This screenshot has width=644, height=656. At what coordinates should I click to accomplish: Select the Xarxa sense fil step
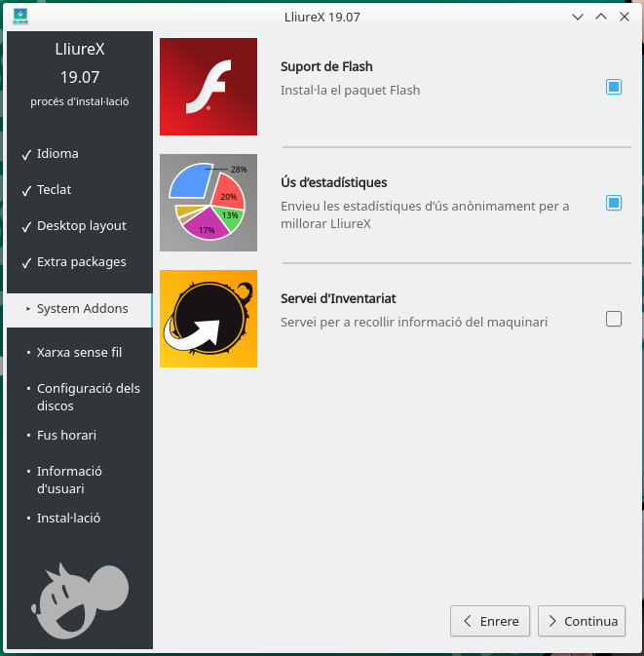tap(80, 352)
